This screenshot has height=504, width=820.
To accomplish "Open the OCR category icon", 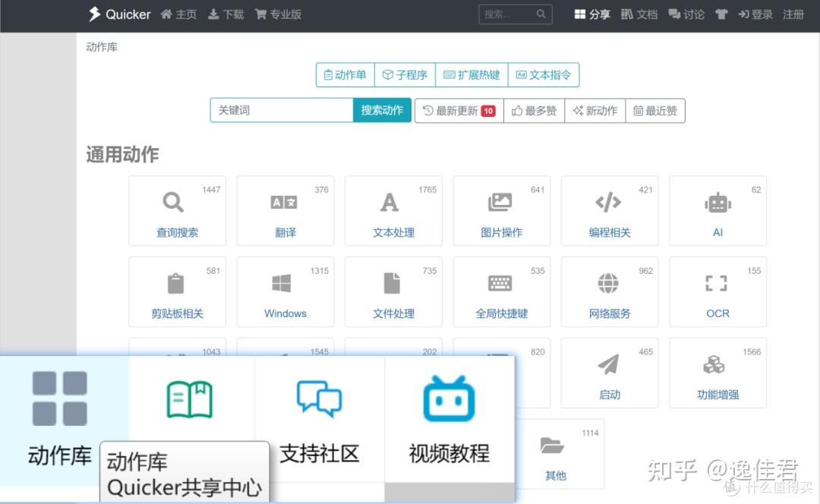I will point(717,283).
